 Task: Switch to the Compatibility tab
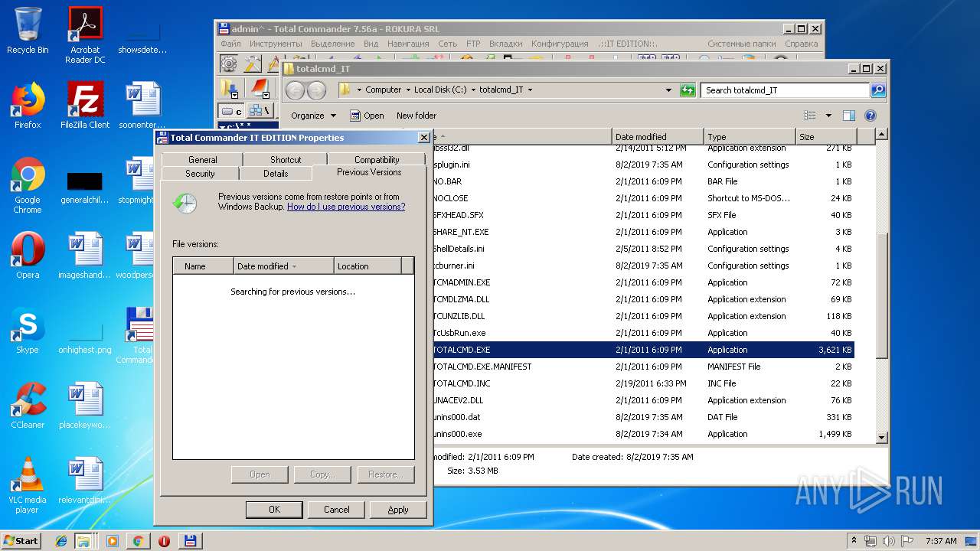point(377,159)
